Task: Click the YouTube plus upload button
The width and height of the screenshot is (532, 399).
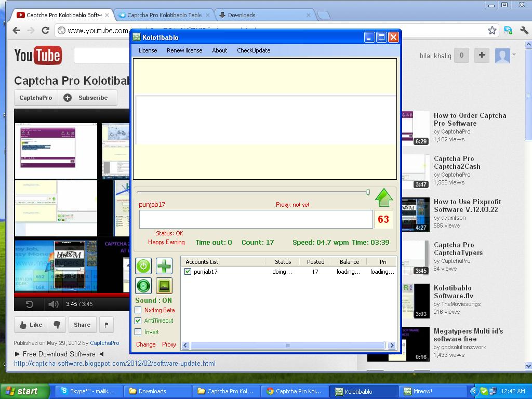Action: [482, 55]
